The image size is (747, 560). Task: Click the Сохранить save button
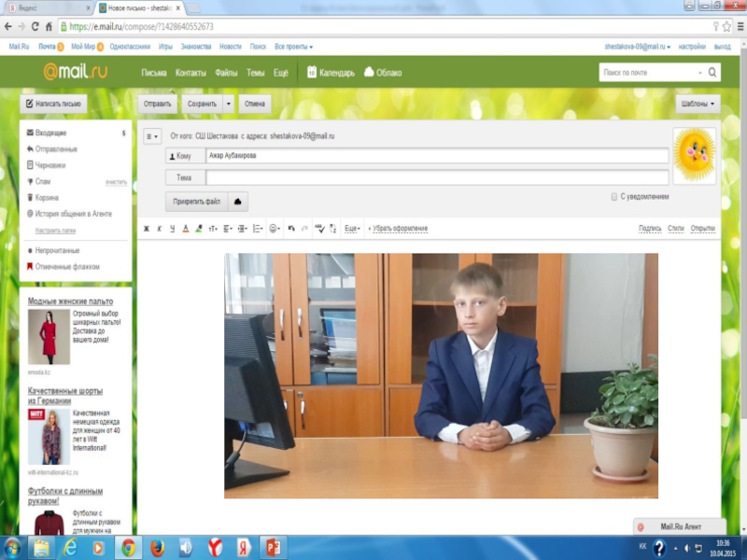click(x=202, y=104)
